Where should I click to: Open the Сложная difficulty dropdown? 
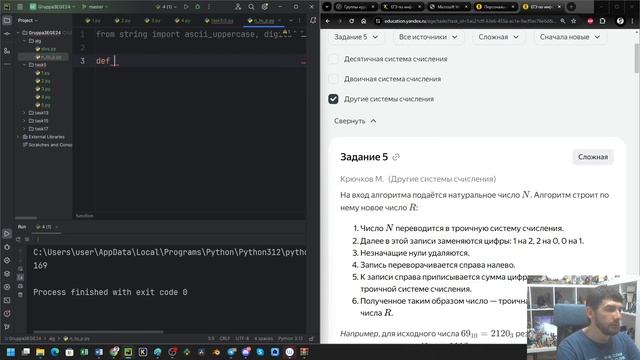498,37
